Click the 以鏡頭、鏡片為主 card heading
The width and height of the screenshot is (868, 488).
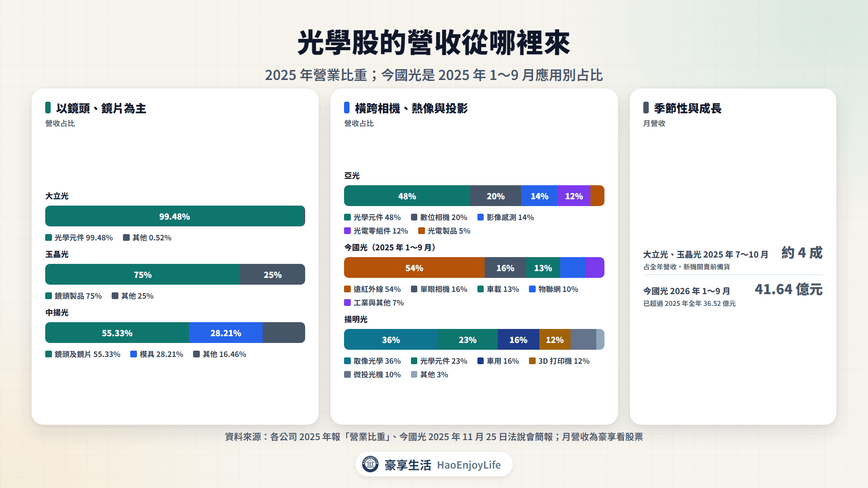101,108
